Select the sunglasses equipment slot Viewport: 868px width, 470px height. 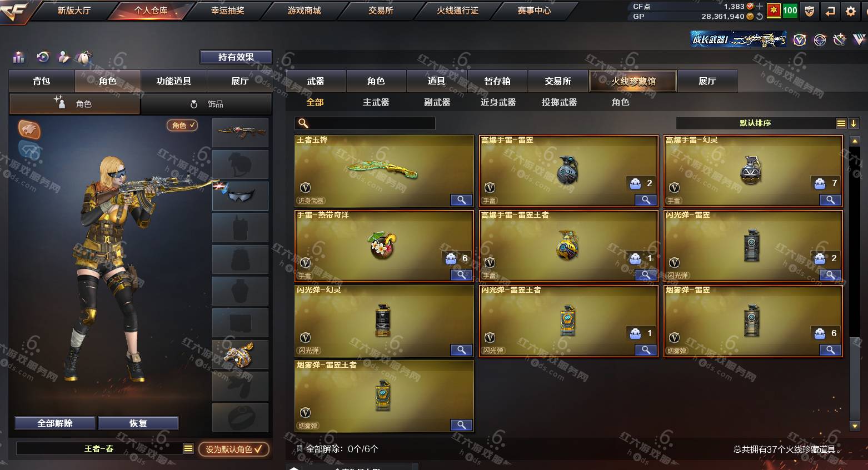[240, 196]
